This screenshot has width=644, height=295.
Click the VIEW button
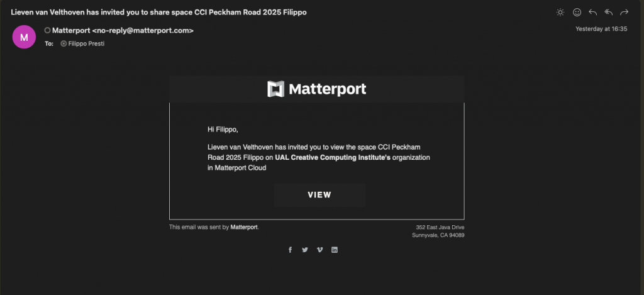tap(319, 195)
